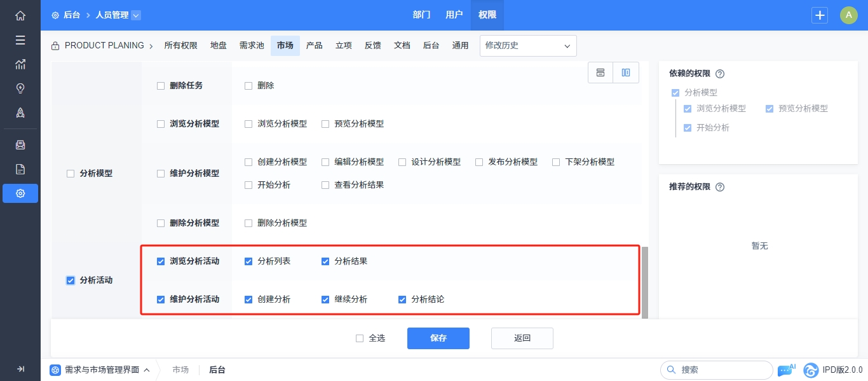Click the 保存 button
Viewport: 868px width, 381px height.
click(x=438, y=338)
